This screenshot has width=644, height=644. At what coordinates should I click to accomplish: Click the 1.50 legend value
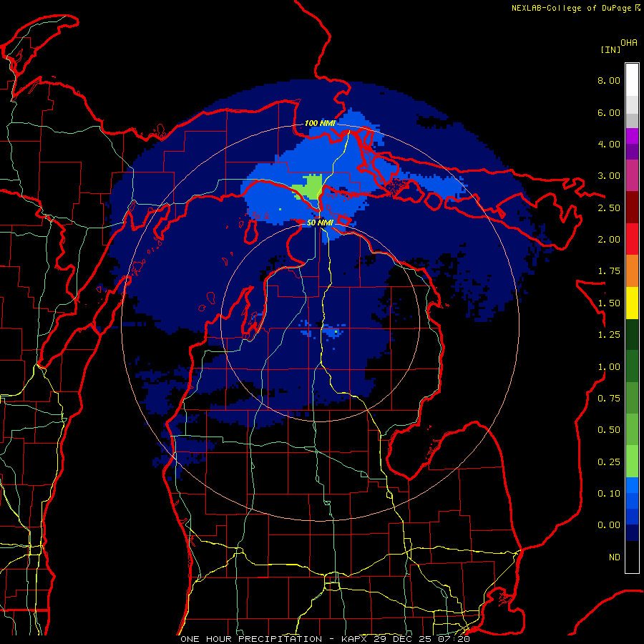pos(609,303)
